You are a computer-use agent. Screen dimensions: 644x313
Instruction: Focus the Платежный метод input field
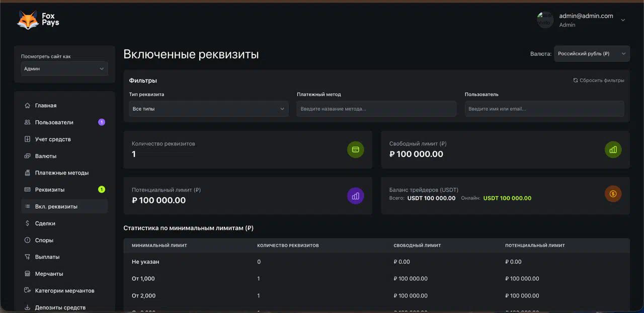376,109
